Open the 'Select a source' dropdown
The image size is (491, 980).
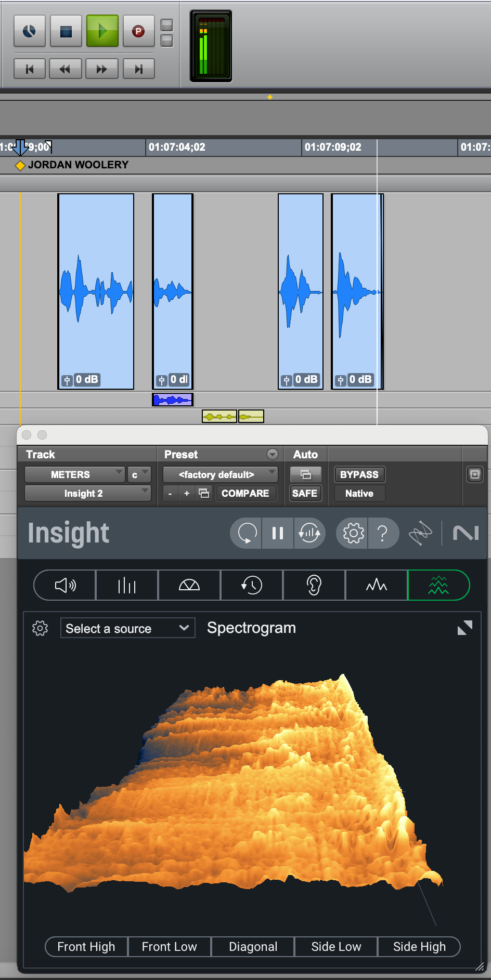point(127,628)
